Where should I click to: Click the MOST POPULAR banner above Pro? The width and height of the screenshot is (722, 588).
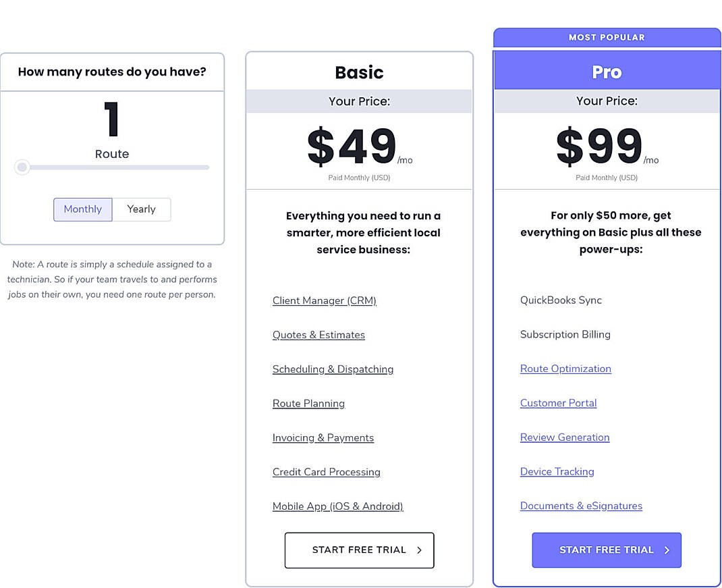point(606,37)
